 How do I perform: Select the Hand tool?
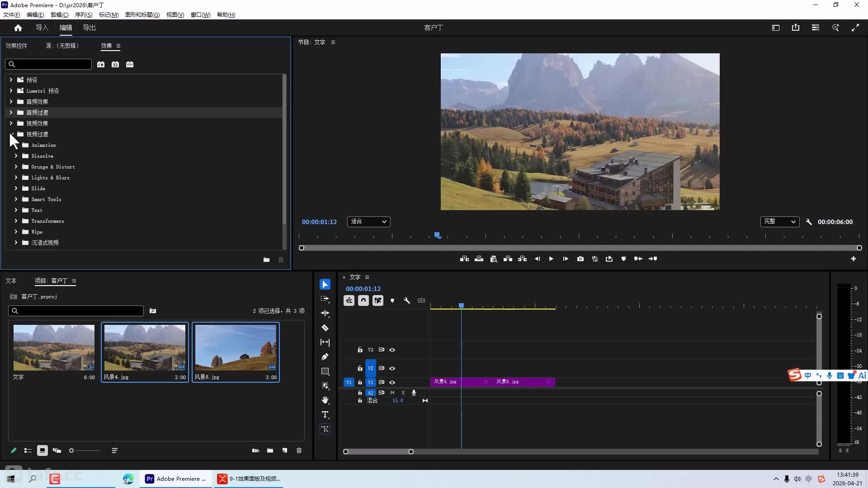[x=325, y=400]
